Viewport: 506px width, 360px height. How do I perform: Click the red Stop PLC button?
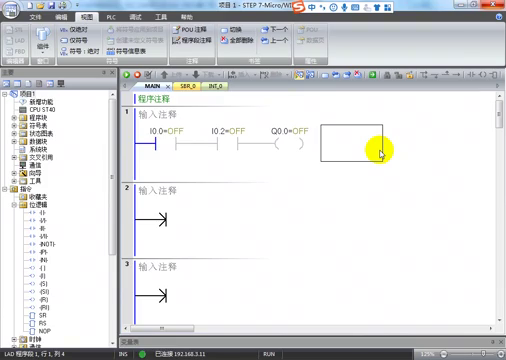[x=137, y=75]
